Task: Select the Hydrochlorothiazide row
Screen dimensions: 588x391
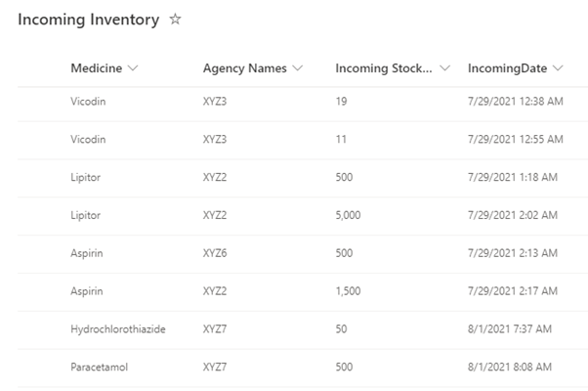Action: click(117, 329)
